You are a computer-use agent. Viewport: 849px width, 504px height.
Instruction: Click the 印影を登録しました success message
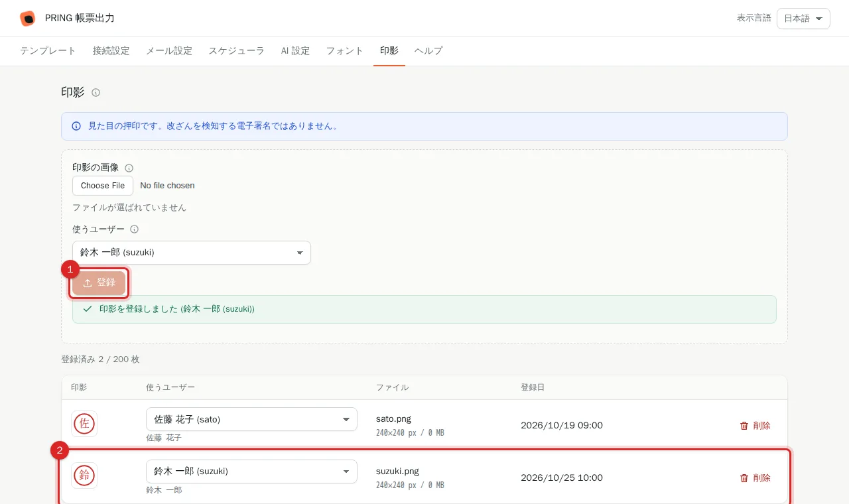pyautogui.click(x=424, y=310)
